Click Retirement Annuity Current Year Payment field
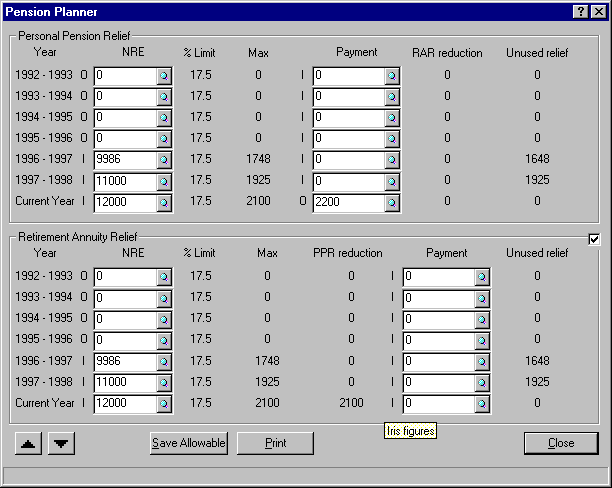 click(439, 404)
